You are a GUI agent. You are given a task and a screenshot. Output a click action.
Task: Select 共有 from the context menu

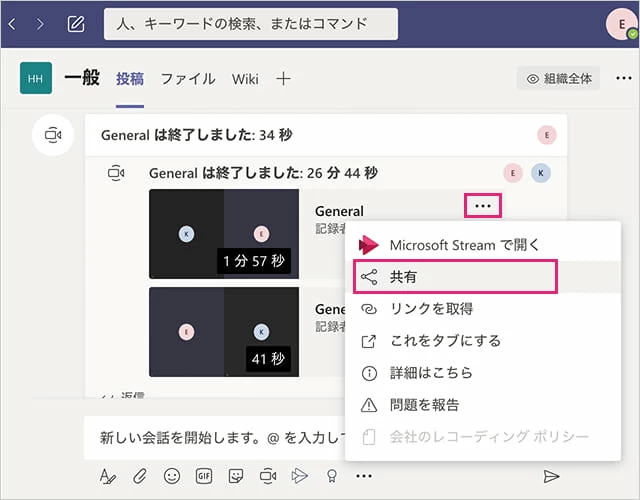tap(483, 277)
